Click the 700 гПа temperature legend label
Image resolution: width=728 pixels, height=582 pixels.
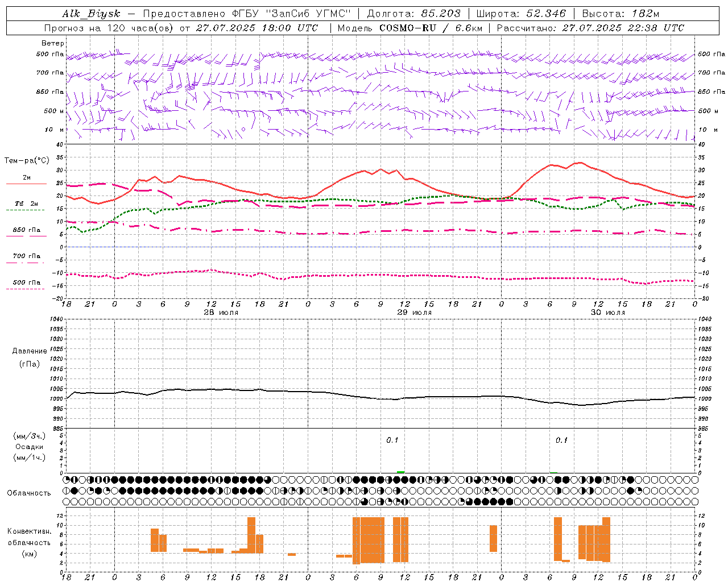point(27,256)
